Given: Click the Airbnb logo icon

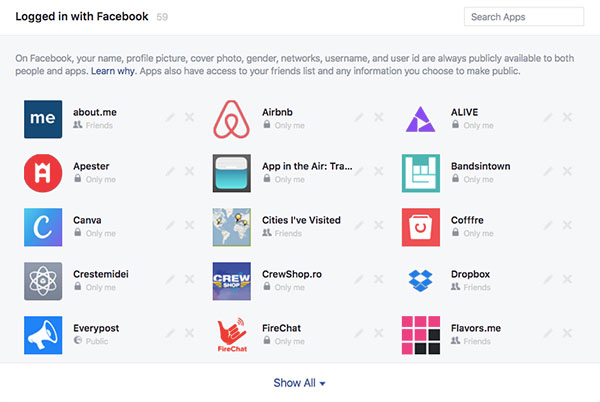Looking at the screenshot, I should click(x=232, y=119).
